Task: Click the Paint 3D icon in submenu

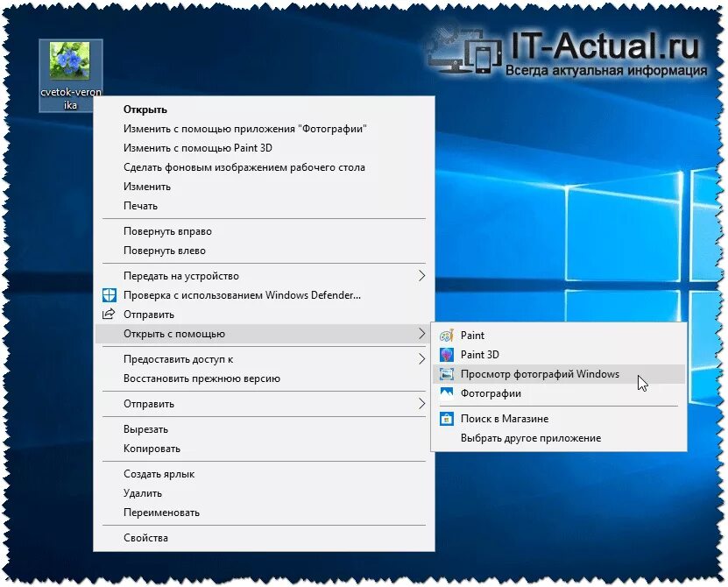Action: (447, 354)
